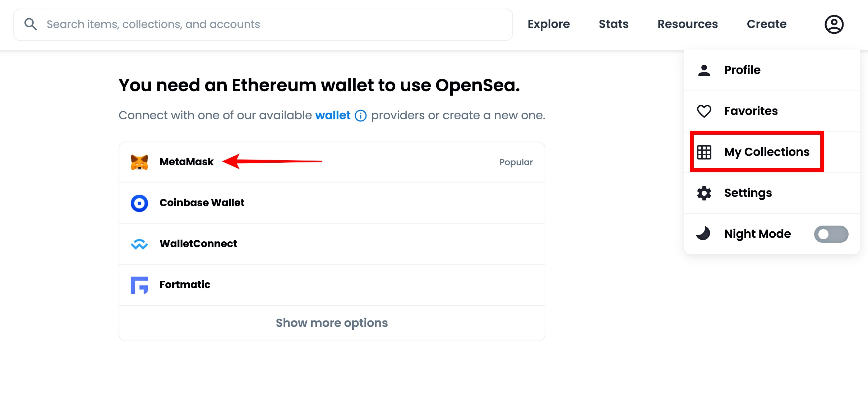Image resolution: width=868 pixels, height=393 pixels.
Task: Go to the Create page
Action: [x=767, y=24]
